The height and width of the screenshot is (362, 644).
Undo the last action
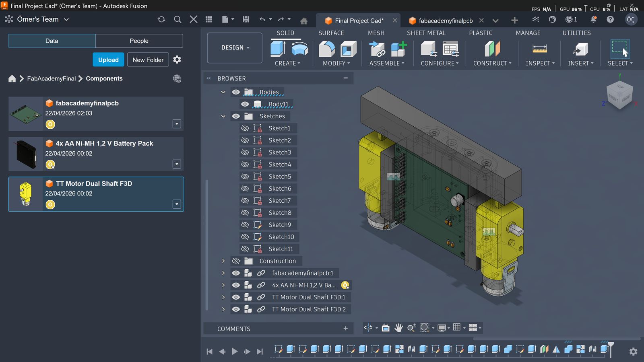tap(263, 19)
